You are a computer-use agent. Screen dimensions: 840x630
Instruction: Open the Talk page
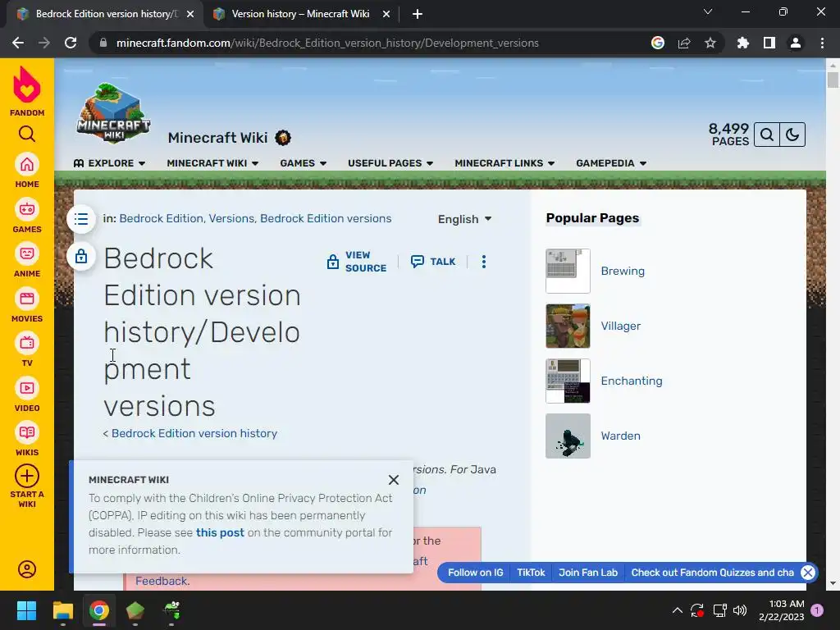tap(433, 262)
